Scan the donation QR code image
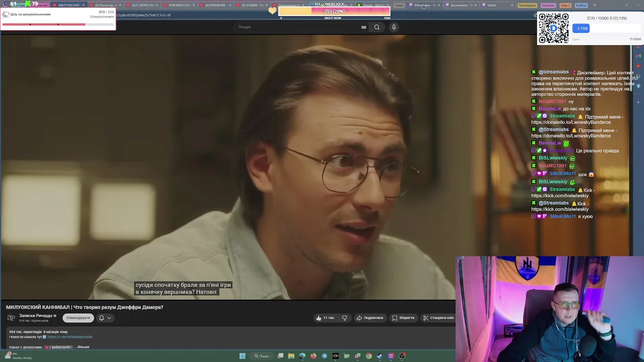The width and height of the screenshot is (644, 362). [553, 28]
